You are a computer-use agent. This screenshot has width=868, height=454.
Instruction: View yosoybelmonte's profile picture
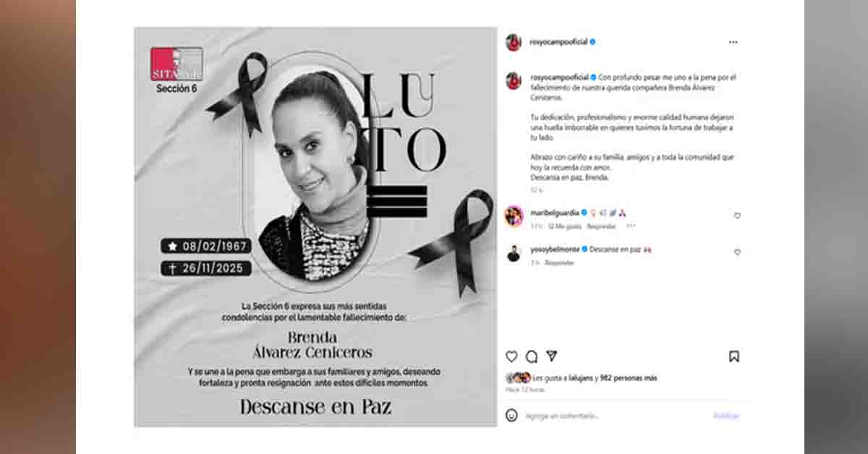pos(514,253)
